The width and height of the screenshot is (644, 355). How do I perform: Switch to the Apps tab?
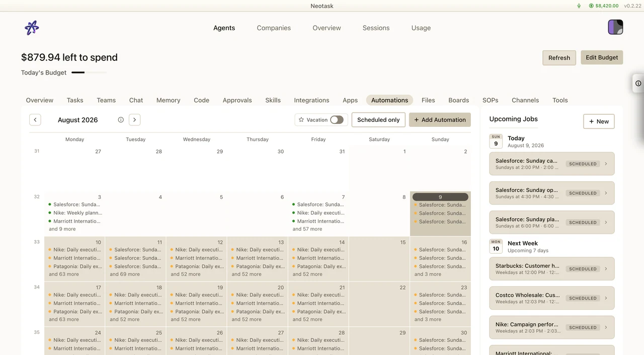click(350, 100)
